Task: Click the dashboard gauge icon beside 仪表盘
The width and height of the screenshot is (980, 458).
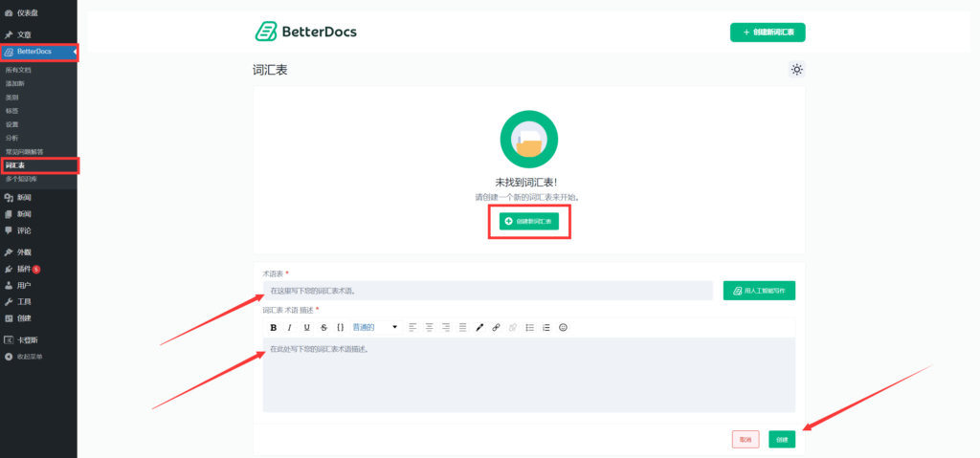Action: point(8,12)
